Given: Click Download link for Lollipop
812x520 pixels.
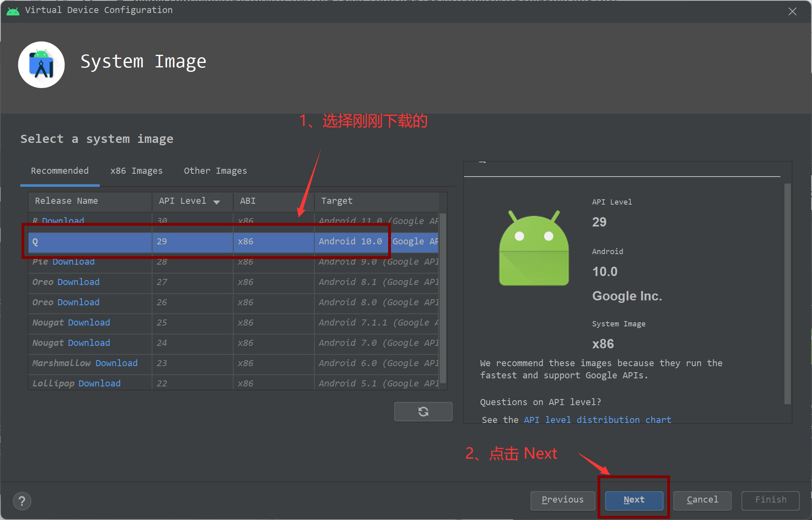Looking at the screenshot, I should click(99, 384).
